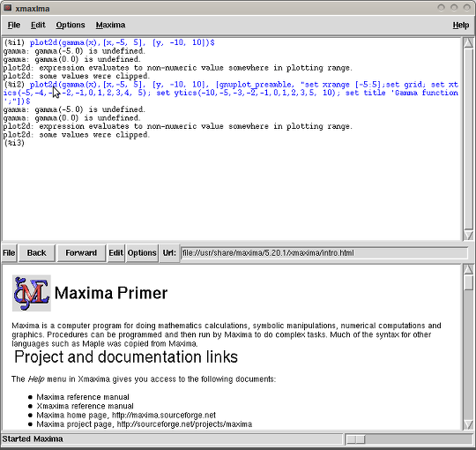Click the browser pane scrollbar down arrow
This screenshot has height=450, width=476.
tap(468, 424)
